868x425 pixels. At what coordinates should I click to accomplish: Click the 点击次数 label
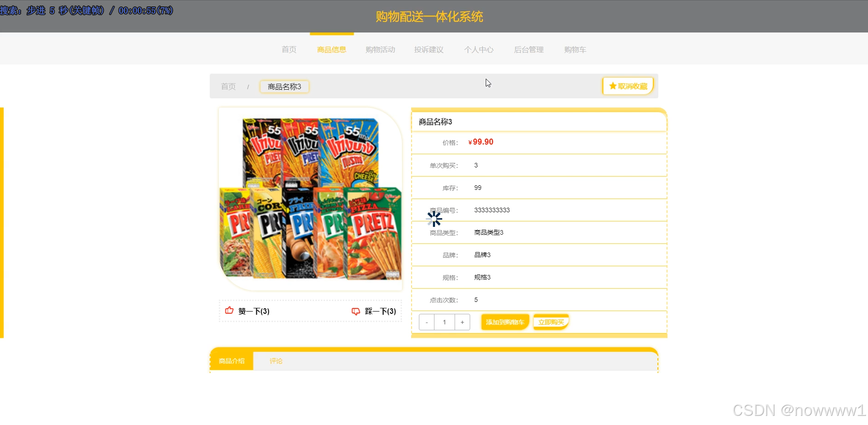[x=444, y=300]
